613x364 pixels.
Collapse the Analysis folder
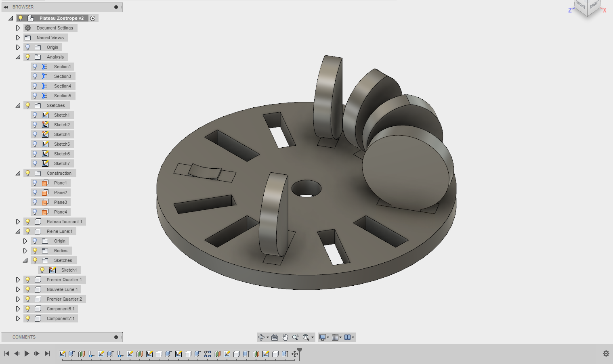tap(18, 57)
